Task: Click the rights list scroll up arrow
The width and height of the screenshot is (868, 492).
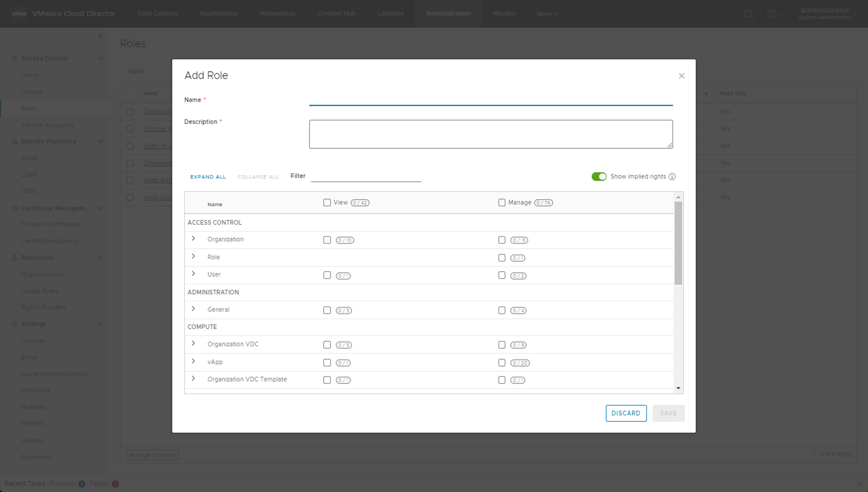Action: point(678,197)
